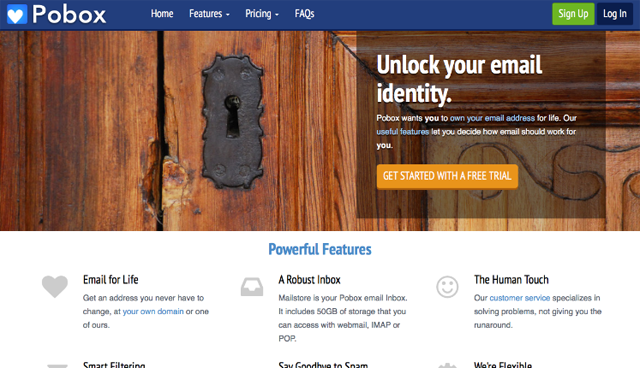This screenshot has width=640, height=368.
Task: Click the Mailstore inbox description paragraph
Action: [343, 318]
